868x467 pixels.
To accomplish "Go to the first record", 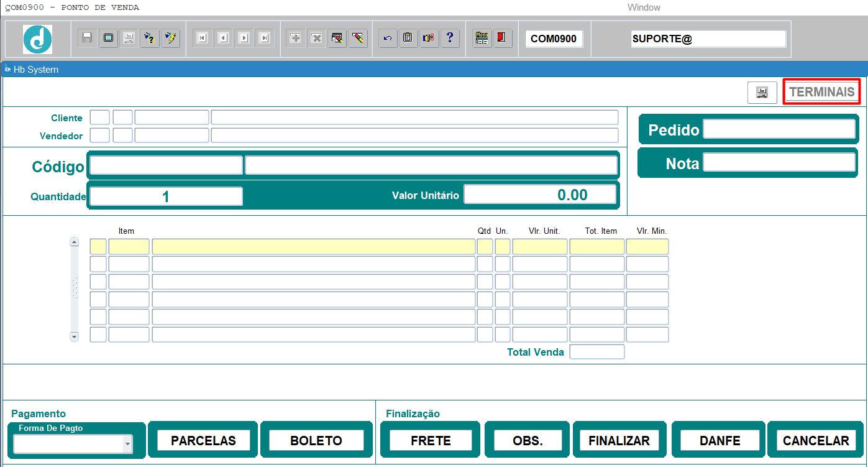I will tap(203, 39).
